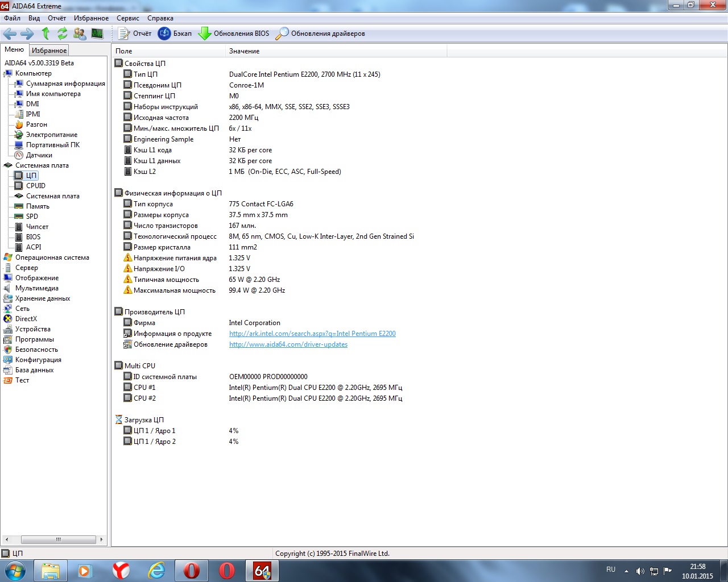Select the CPUID tree item
The image size is (728, 582).
point(36,186)
